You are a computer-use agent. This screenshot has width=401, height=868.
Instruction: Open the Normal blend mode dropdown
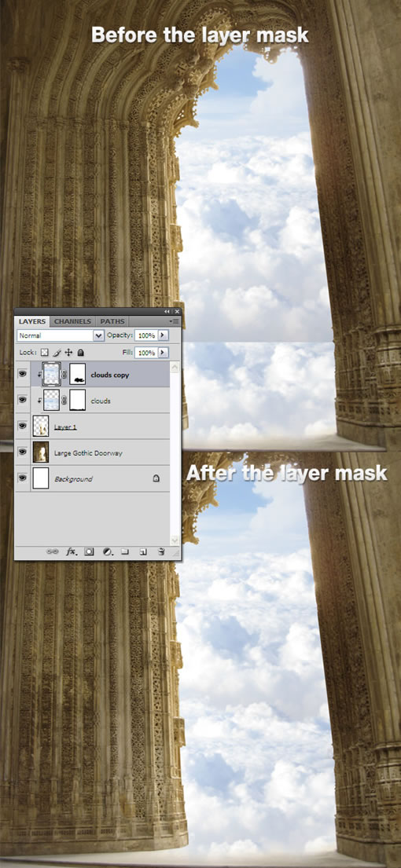pos(61,335)
